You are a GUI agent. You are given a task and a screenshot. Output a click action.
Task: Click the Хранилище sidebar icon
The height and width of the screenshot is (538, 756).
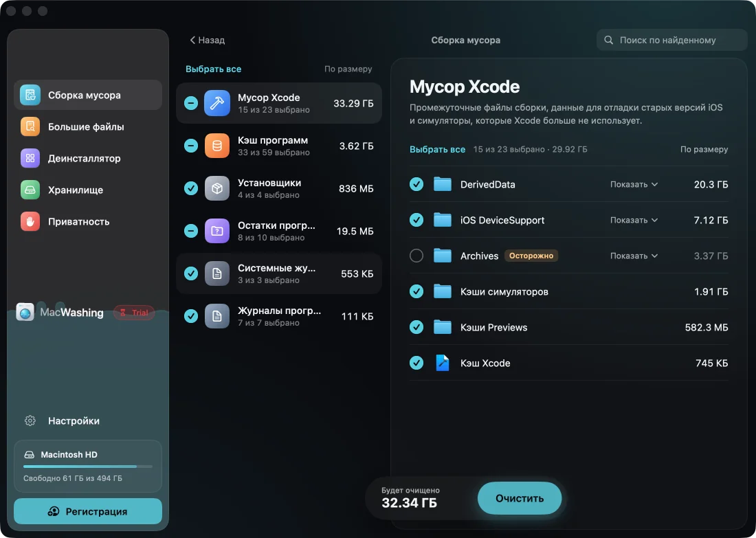(x=30, y=190)
